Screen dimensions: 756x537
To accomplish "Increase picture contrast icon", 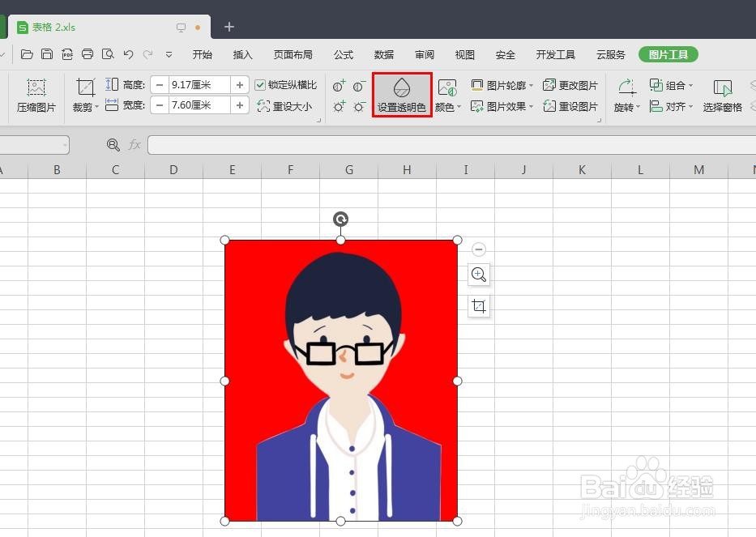I will point(339,86).
